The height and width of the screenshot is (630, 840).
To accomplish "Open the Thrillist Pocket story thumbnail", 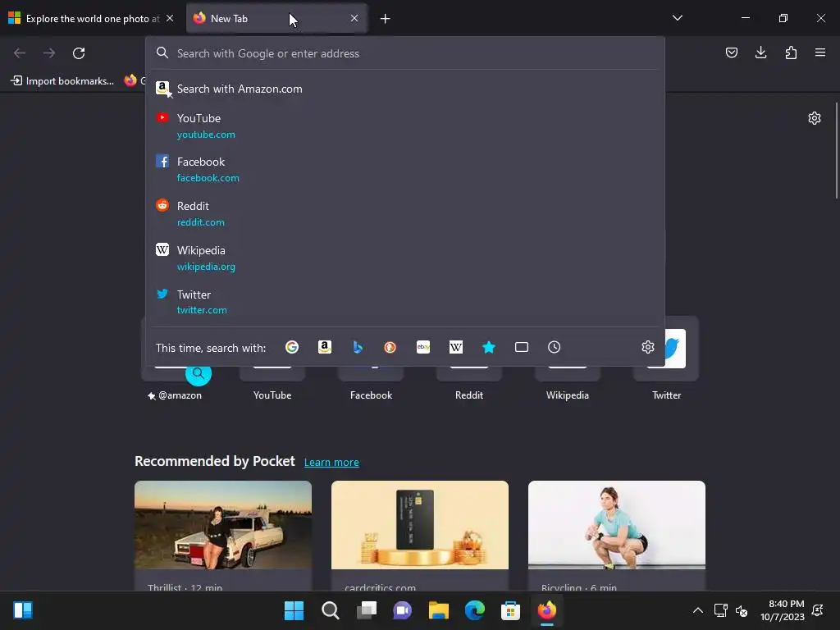I will pos(223,525).
